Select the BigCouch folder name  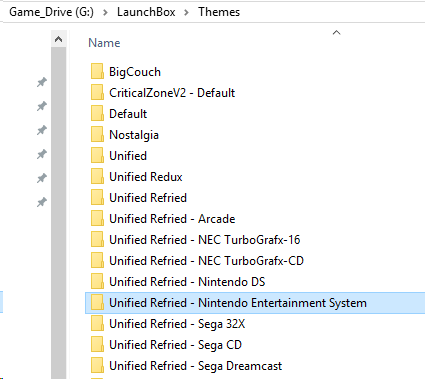135,72
